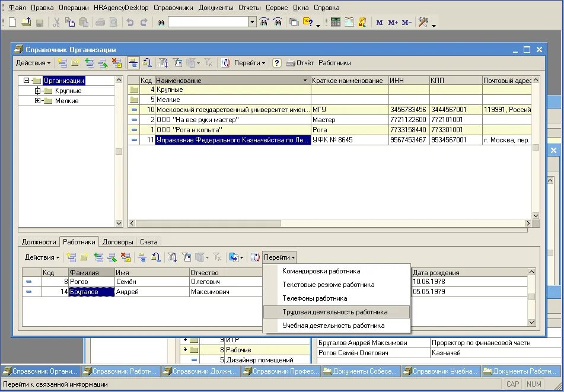Click the Paste clipboard icon
Screen dimensions: 564x392
click(84, 22)
